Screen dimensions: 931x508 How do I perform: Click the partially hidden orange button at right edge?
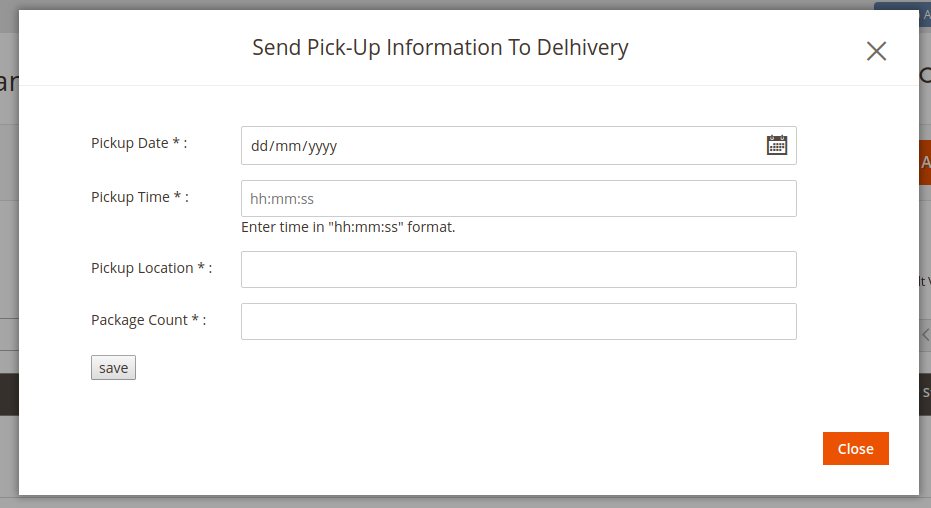925,163
